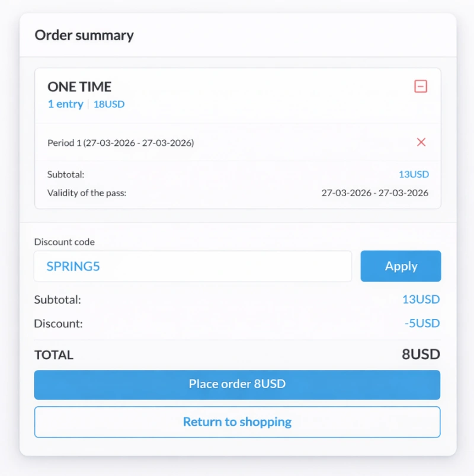Click the "Discount:" row label
This screenshot has width=474, height=476.
pos(59,324)
